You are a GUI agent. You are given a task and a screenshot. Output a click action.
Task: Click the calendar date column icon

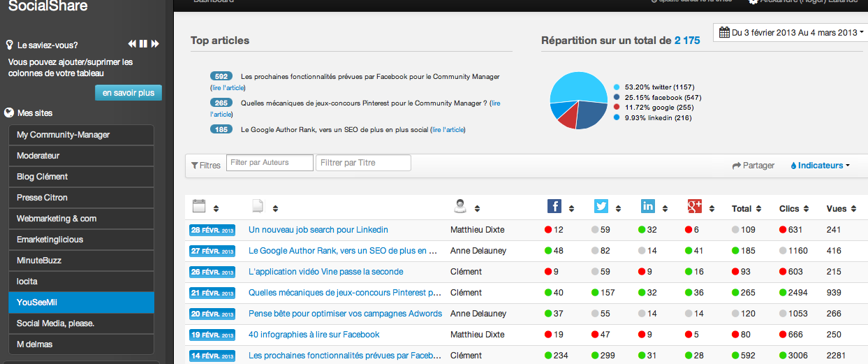198,206
